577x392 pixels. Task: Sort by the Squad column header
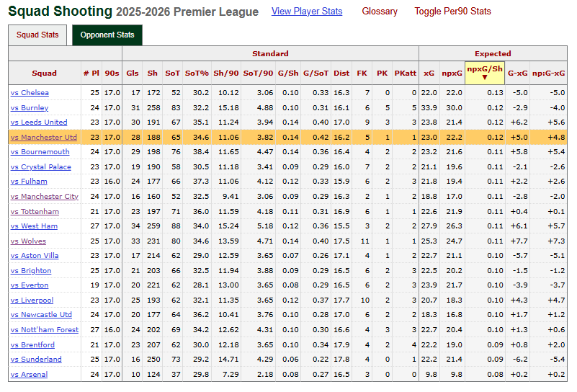pyautogui.click(x=44, y=73)
